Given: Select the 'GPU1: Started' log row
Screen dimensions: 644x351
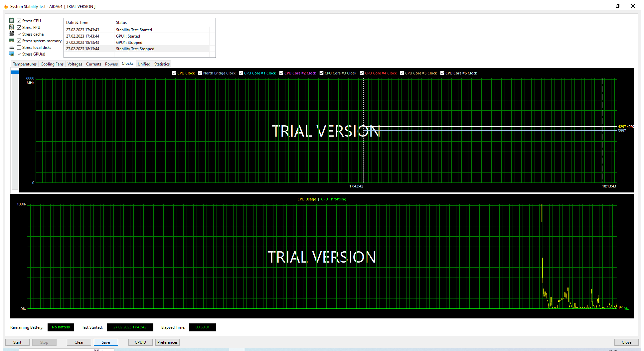Looking at the screenshot, I should pos(137,36).
